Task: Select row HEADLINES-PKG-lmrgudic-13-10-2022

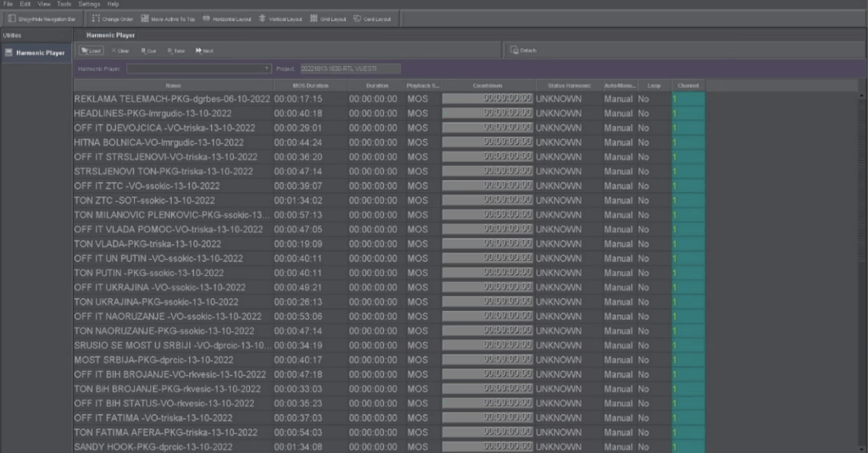Action: coord(389,113)
